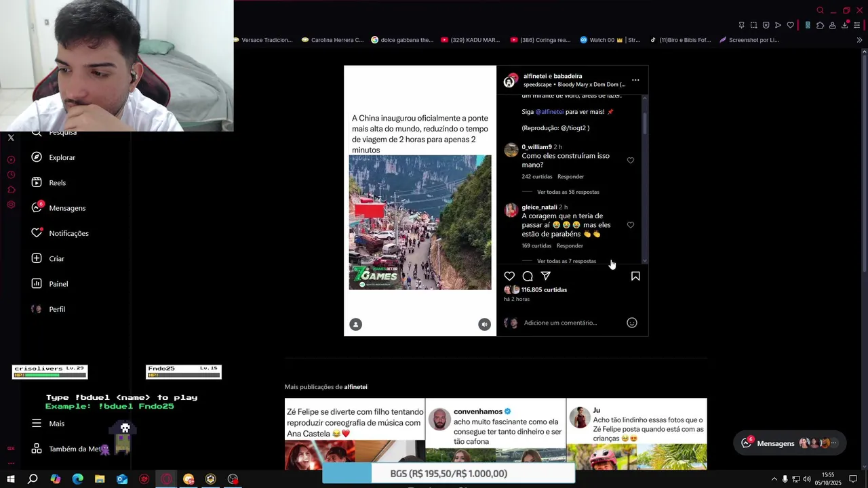This screenshot has height=488, width=868.
Task: Open Watch 00 bookmark
Action: (x=610, y=40)
